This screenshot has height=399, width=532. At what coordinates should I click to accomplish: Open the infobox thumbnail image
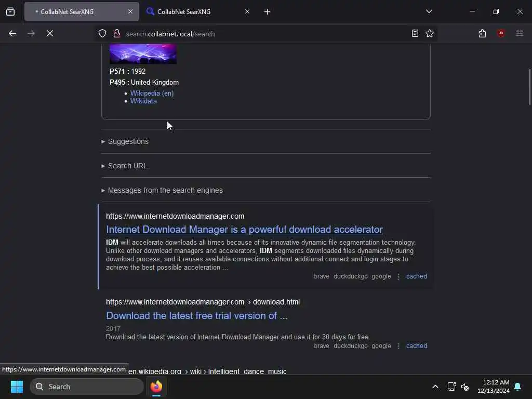pyautogui.click(x=143, y=54)
